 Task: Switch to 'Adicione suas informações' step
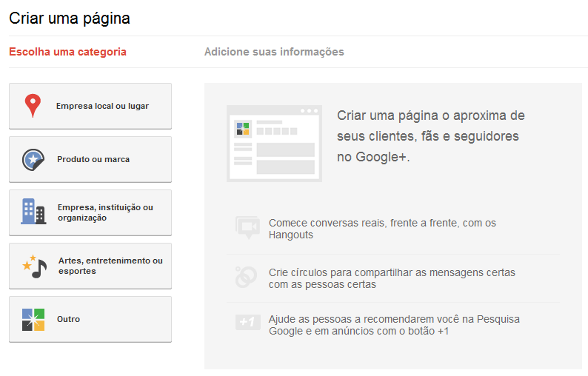274,52
